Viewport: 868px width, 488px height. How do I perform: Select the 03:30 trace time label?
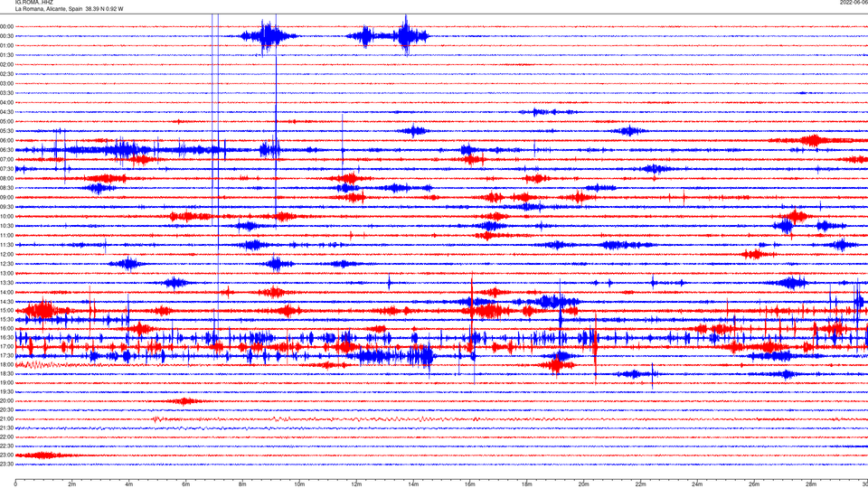click(x=6, y=93)
